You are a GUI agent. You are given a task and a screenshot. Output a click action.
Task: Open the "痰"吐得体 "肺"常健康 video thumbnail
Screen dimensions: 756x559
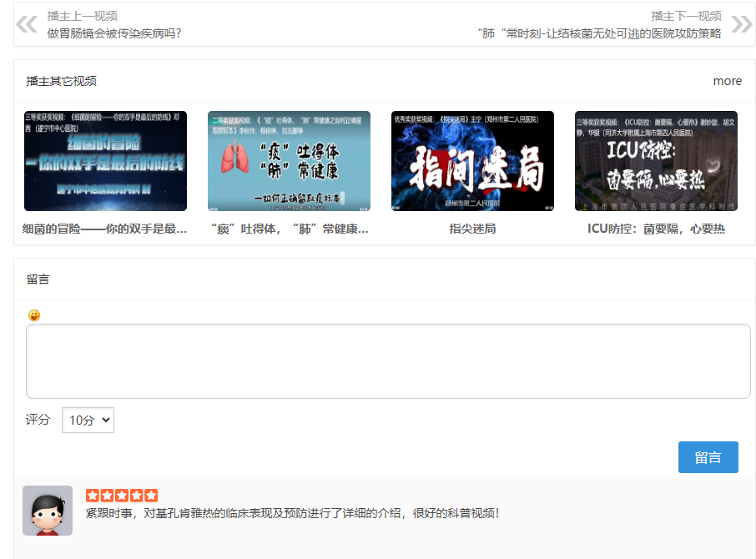pyautogui.click(x=289, y=161)
